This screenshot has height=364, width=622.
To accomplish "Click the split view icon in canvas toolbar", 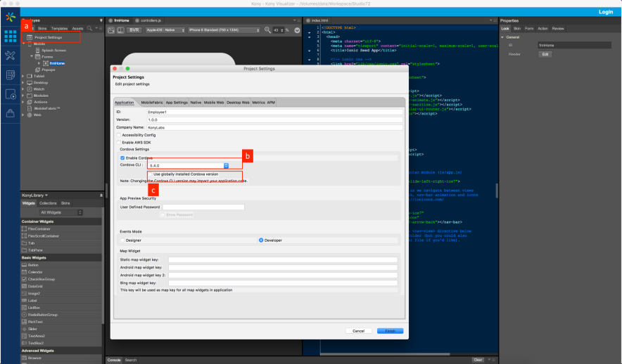I will [120, 30].
